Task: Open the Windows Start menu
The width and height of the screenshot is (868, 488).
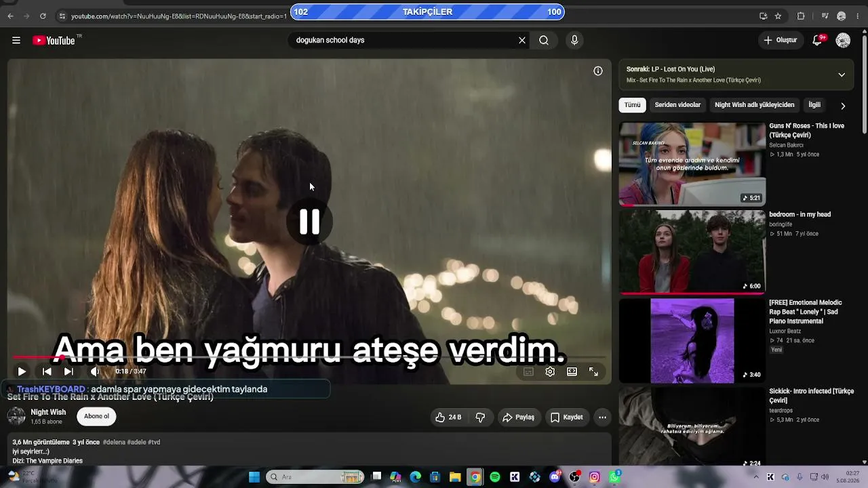Action: (x=254, y=477)
